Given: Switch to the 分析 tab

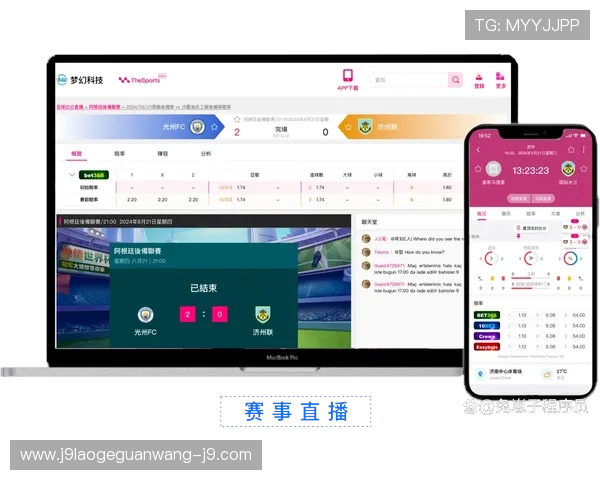Looking at the screenshot, I should [206, 154].
